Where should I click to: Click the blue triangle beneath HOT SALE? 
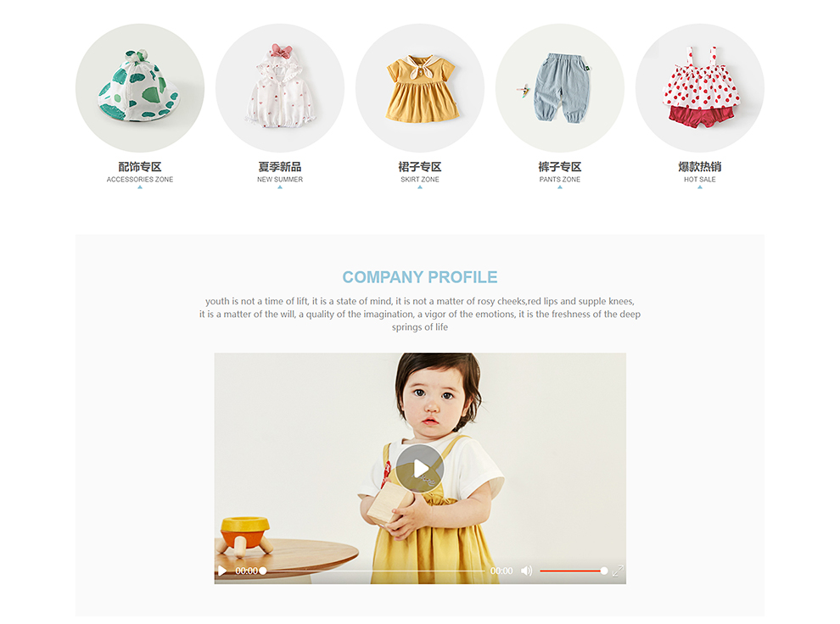pyautogui.click(x=700, y=187)
